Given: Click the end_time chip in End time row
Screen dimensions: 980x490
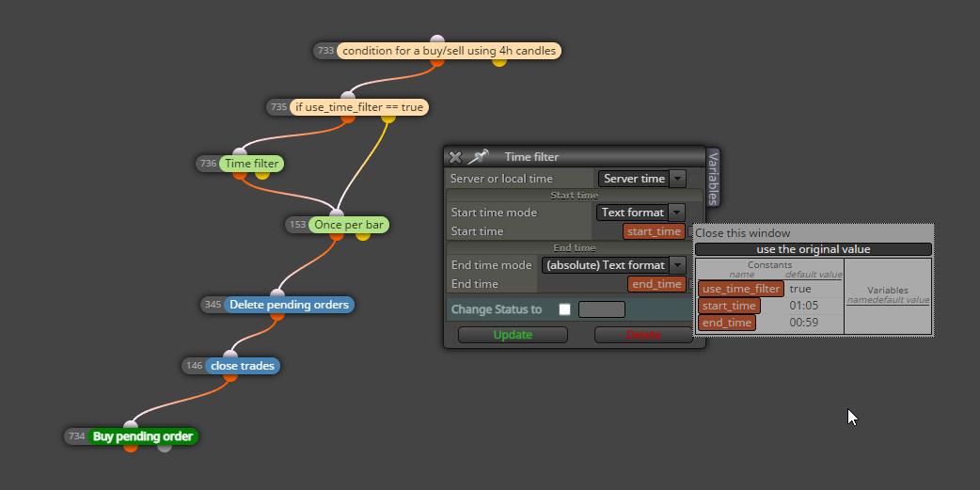Looking at the screenshot, I should [656, 284].
